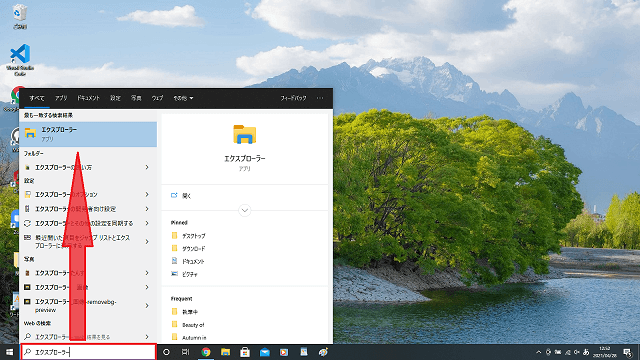Expand chevron for エクスプローラーのオプション setting

(147, 194)
